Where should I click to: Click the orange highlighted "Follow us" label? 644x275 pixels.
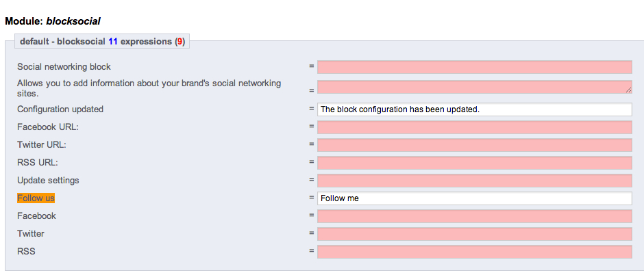pyautogui.click(x=36, y=198)
